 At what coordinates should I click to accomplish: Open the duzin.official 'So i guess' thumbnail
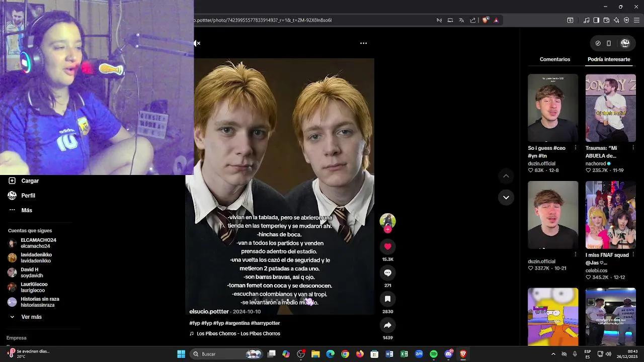(x=553, y=108)
